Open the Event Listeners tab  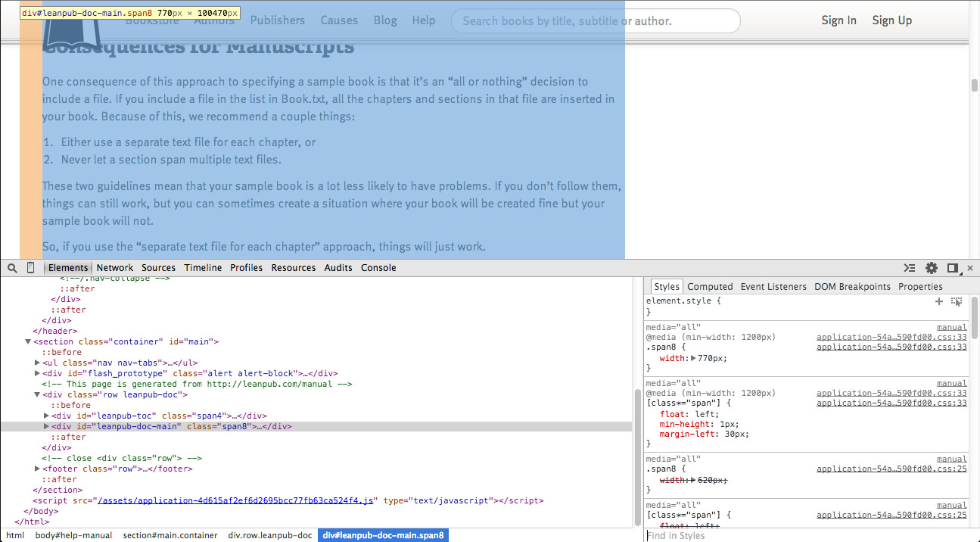coord(773,286)
